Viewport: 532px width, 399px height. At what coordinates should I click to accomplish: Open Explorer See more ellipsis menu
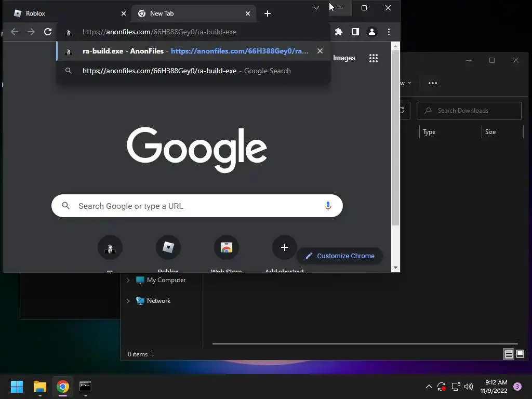click(x=433, y=83)
